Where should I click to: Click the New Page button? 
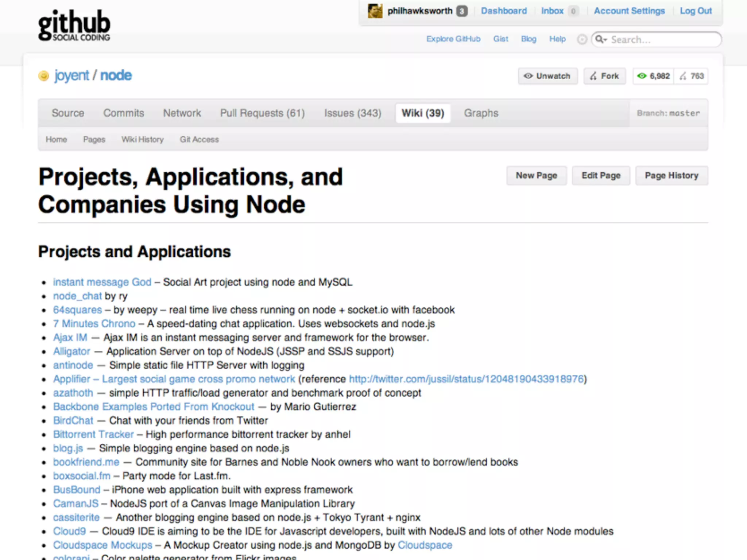(x=536, y=176)
